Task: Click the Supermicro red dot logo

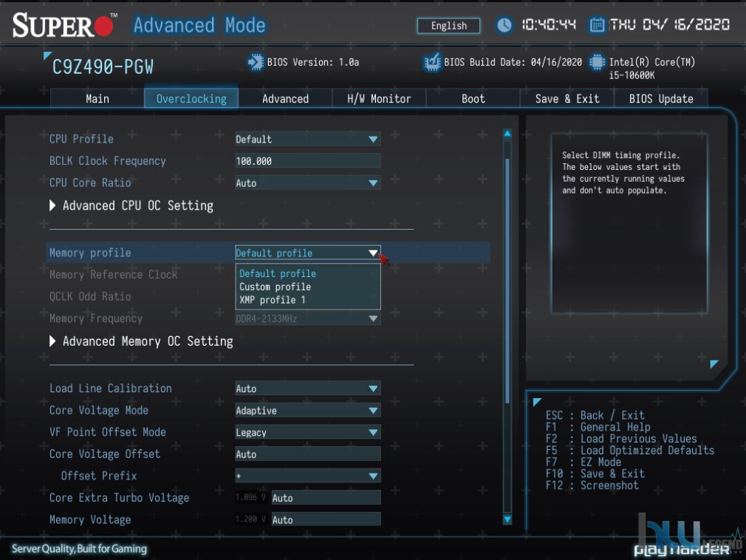Action: (103, 26)
